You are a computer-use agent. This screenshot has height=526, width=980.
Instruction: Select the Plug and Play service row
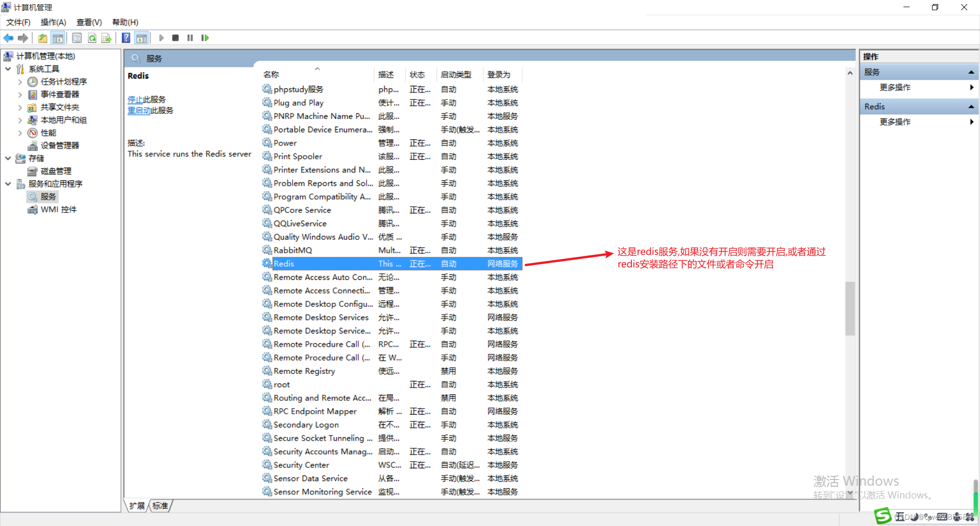point(391,103)
